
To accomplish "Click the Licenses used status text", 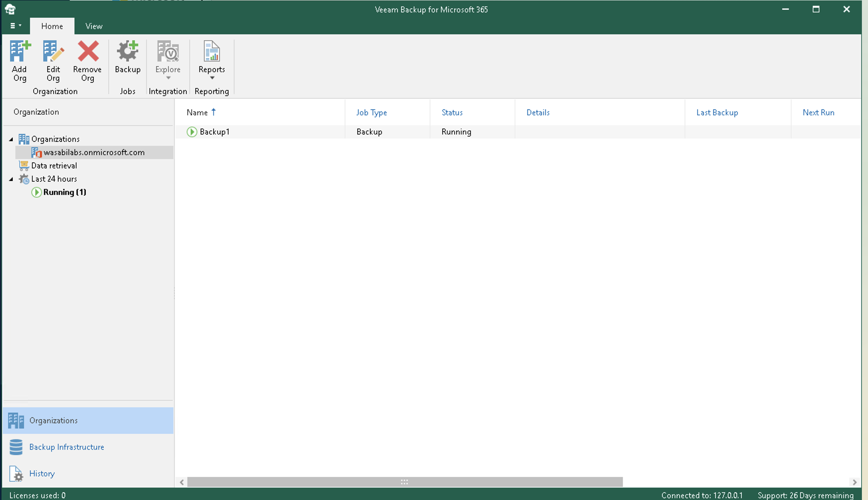I will point(38,495).
